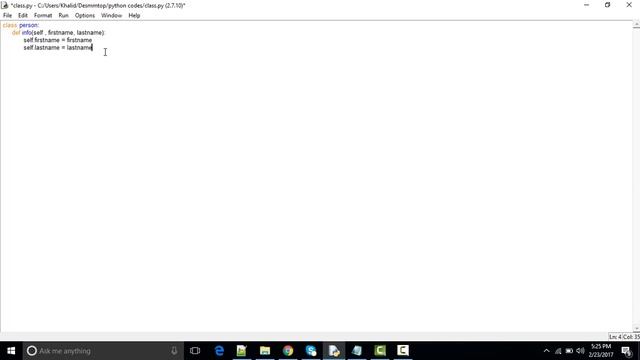Open the Format menu

[43, 16]
